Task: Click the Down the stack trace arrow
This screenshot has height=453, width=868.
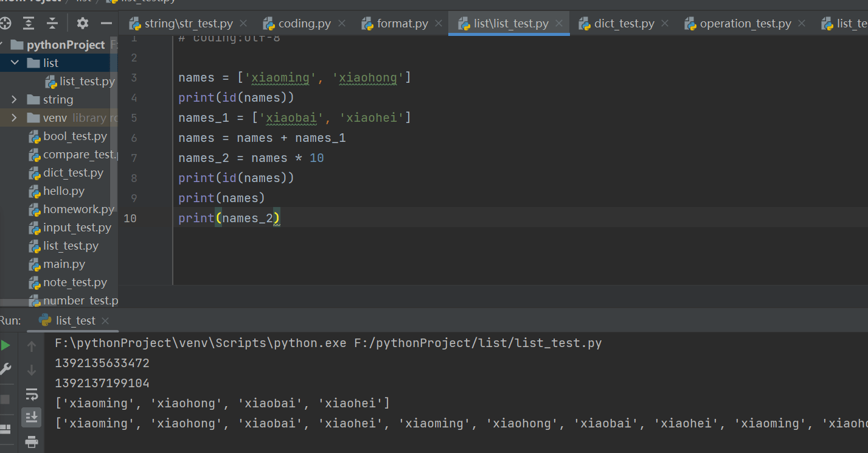Action: coord(32,370)
